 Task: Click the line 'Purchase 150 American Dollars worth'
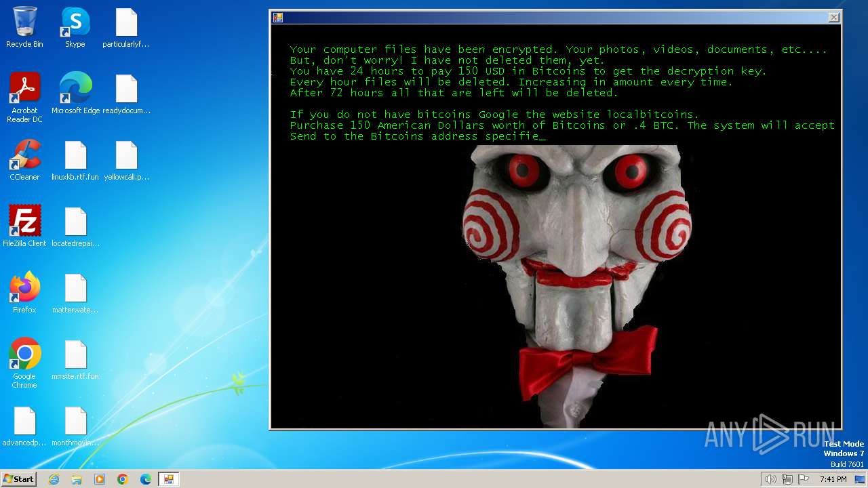pyautogui.click(x=562, y=125)
